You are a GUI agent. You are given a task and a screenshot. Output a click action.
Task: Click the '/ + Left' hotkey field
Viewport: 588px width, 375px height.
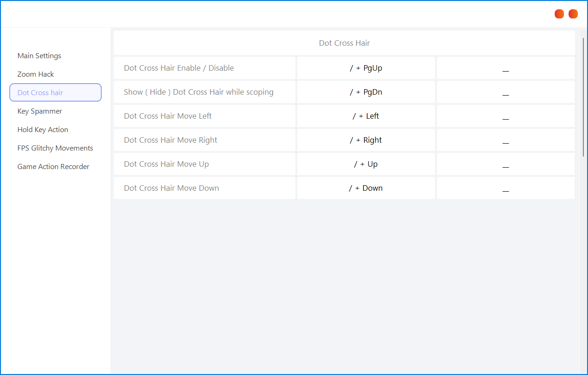coord(366,116)
